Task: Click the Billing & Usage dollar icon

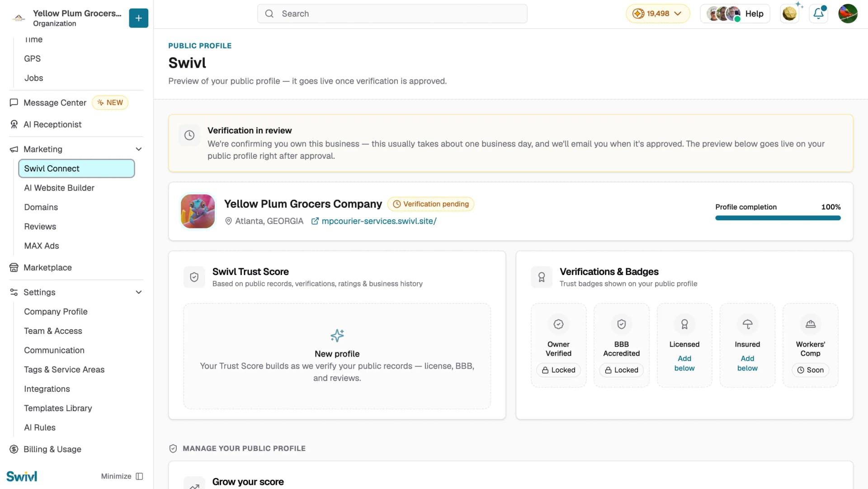Action: [14, 449]
